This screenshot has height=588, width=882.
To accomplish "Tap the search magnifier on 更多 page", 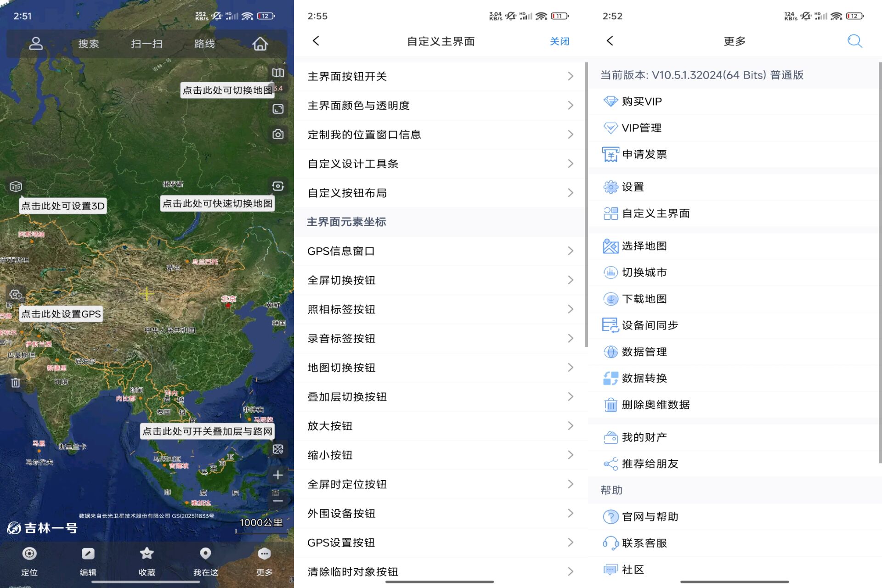I will pos(854,41).
